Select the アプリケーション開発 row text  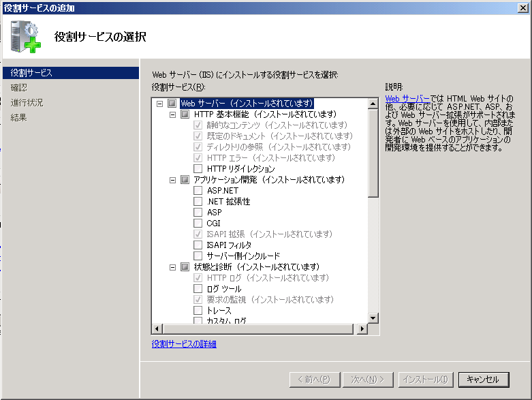268,179
